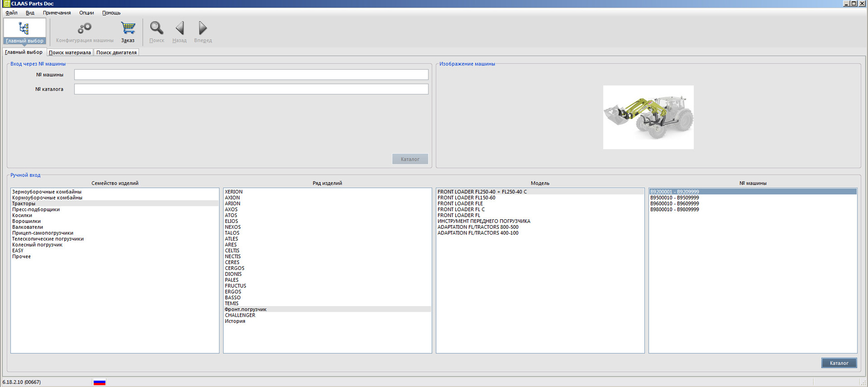This screenshot has width=868, height=387.
Task: Select FRONT LOADER FL150-60 model
Action: pos(466,198)
